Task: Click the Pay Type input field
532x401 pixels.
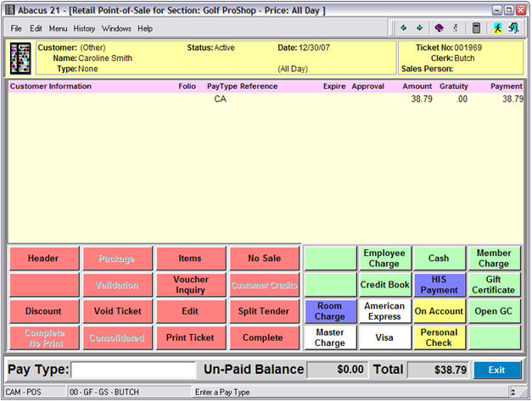Action: point(134,370)
